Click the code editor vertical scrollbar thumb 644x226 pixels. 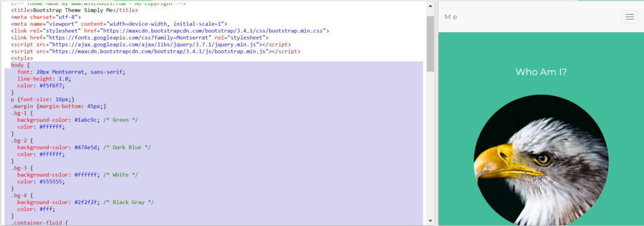[x=430, y=44]
